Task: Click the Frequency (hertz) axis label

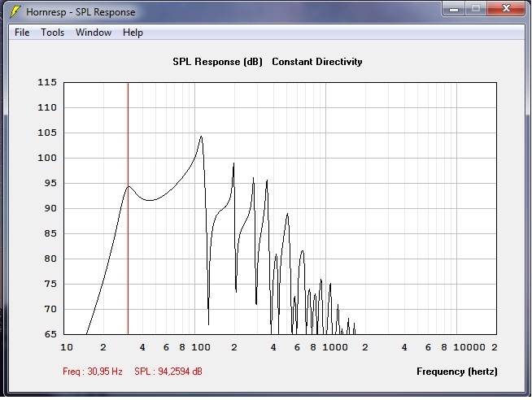Action: (457, 372)
